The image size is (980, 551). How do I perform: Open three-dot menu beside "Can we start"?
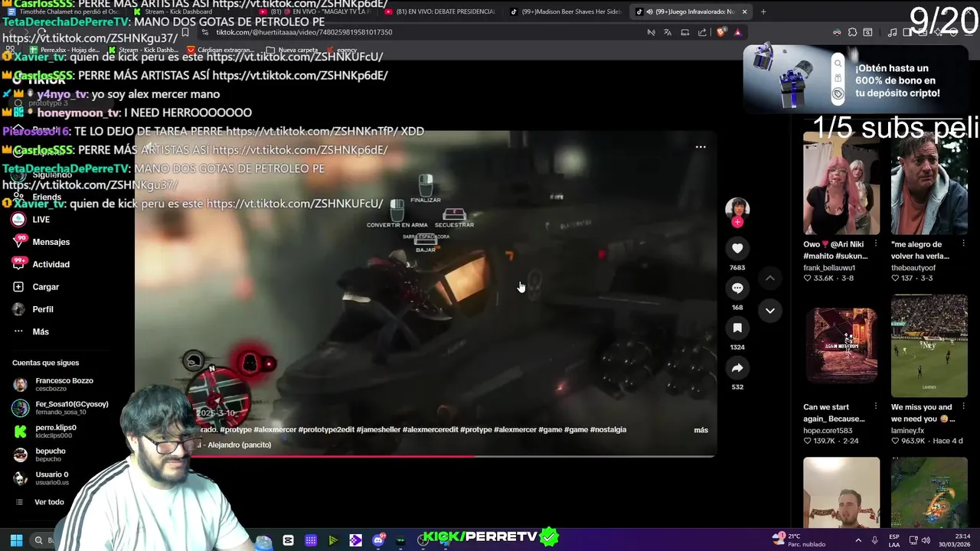tap(877, 407)
